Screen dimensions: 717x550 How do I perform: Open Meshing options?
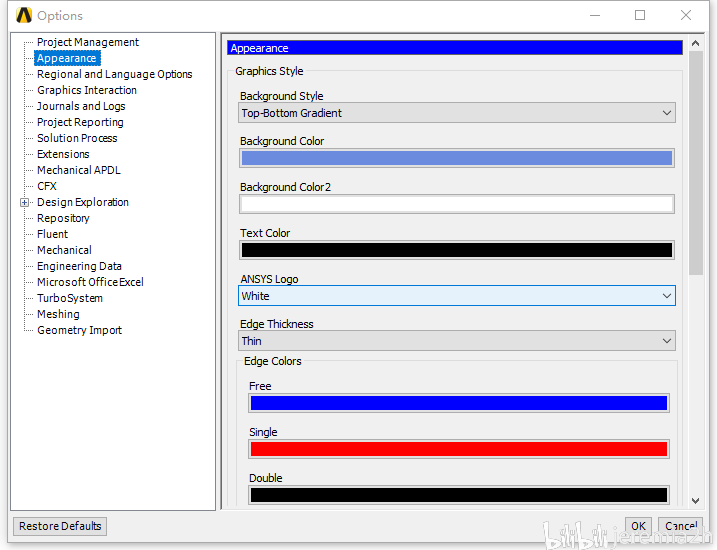point(58,314)
